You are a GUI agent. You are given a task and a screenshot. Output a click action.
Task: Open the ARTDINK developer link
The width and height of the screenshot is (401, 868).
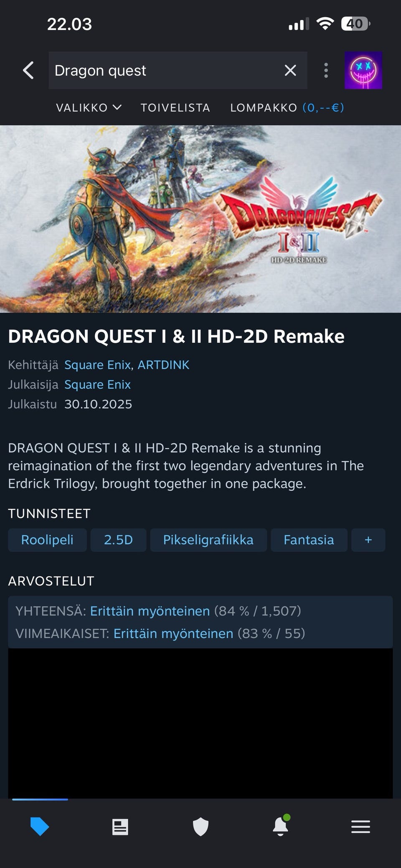pyautogui.click(x=163, y=365)
